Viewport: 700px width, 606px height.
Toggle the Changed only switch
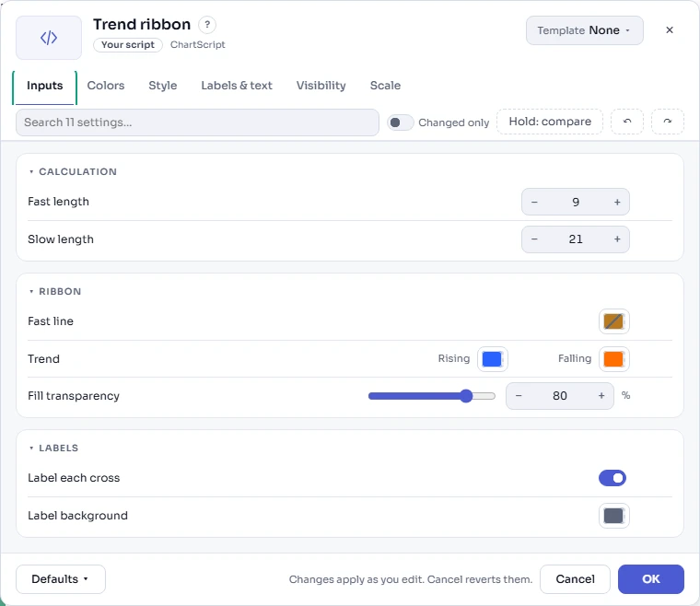400,122
